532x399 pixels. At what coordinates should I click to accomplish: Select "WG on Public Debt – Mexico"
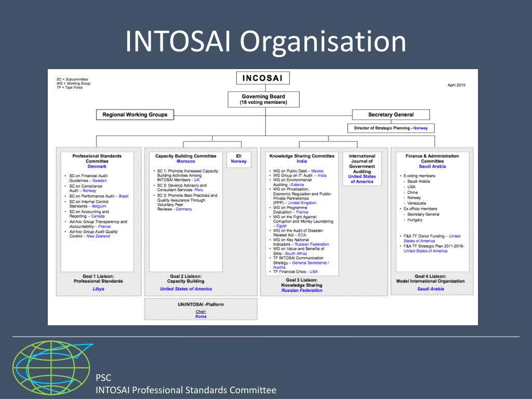(298, 171)
